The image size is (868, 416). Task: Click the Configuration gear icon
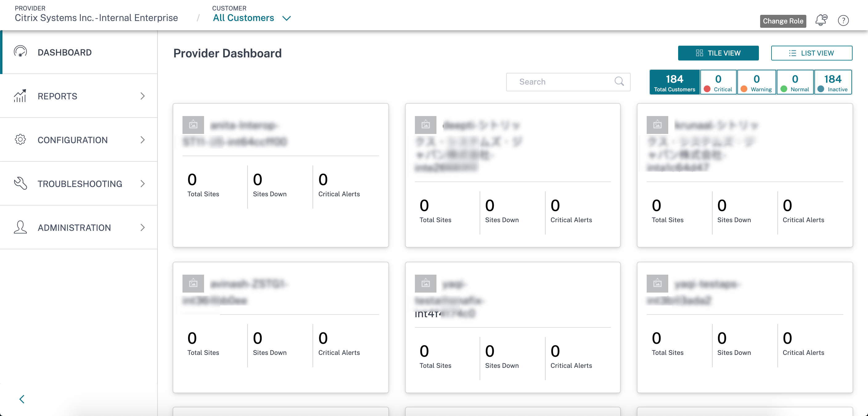pyautogui.click(x=20, y=140)
